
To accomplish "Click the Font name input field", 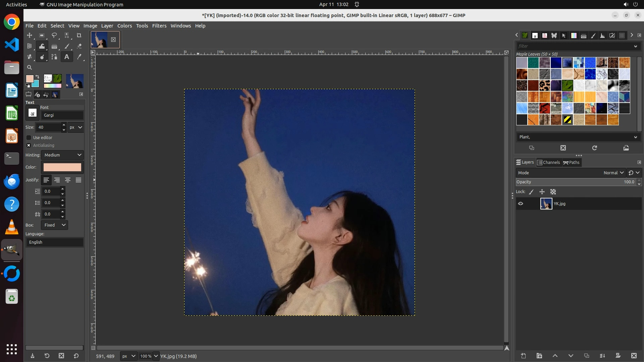I will (x=62, y=115).
